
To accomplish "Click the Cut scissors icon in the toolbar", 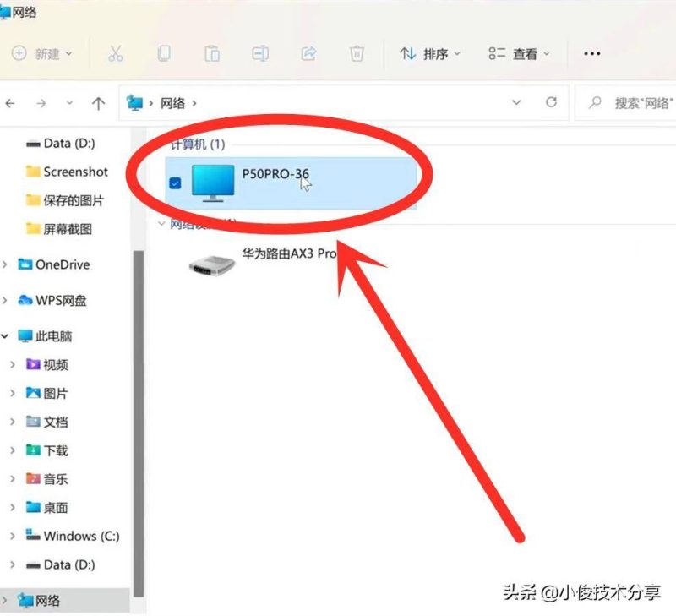I will 117,53.
